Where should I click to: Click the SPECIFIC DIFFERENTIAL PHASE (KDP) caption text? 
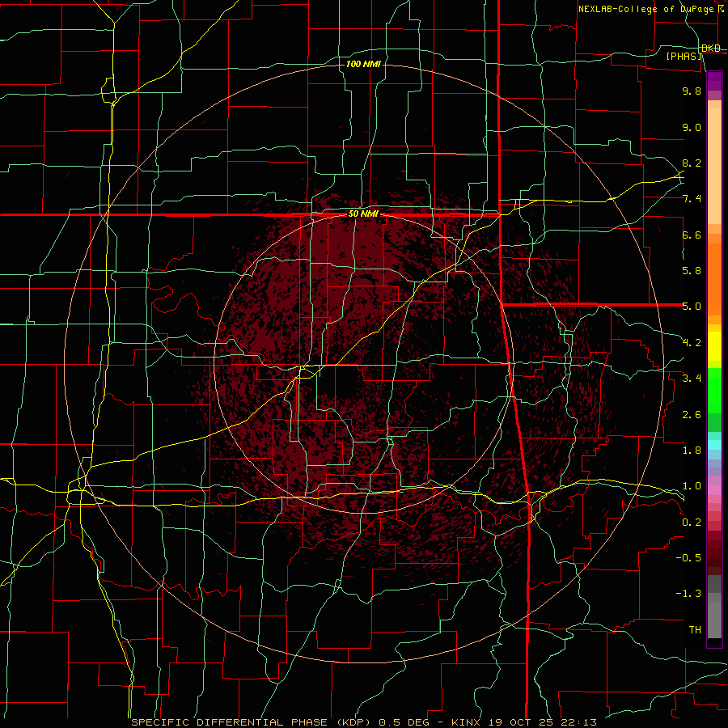point(251,722)
